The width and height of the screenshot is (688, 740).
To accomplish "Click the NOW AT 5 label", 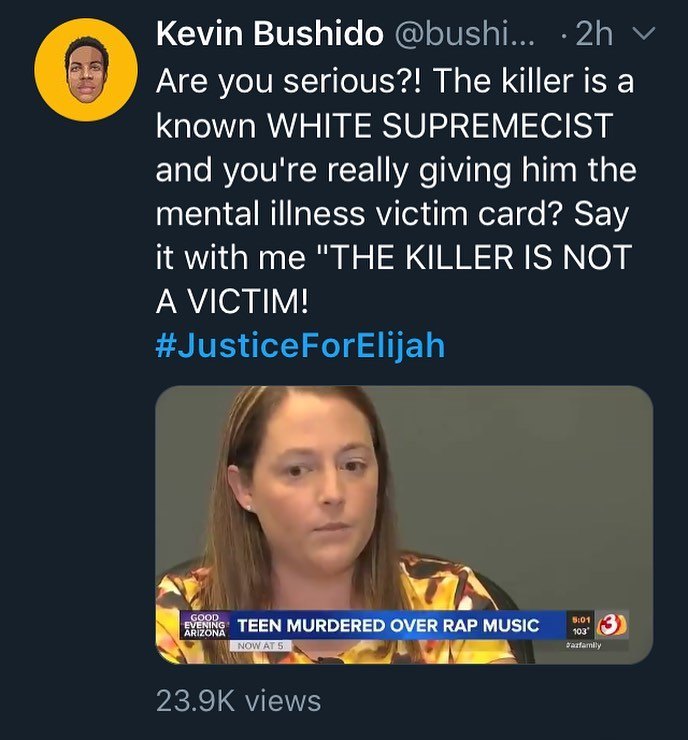I will coord(260,646).
